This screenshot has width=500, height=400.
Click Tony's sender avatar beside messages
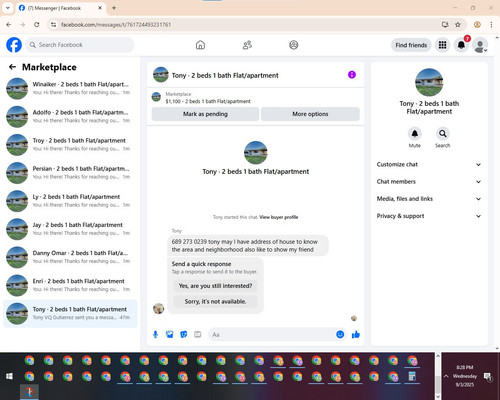158,308
